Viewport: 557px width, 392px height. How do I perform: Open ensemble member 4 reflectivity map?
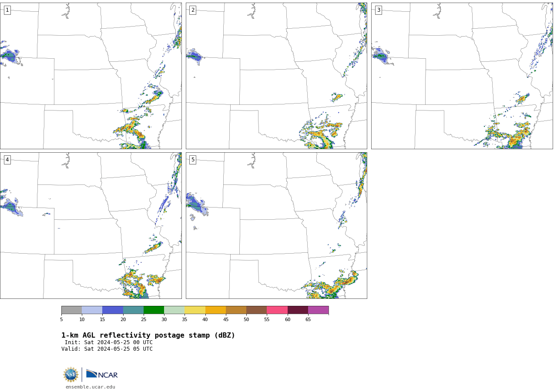(91, 225)
